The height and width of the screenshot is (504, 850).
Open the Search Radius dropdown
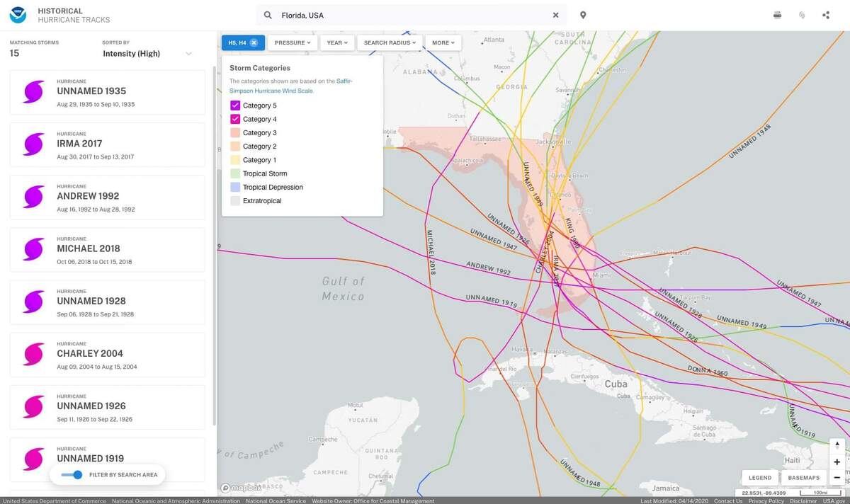(x=390, y=42)
